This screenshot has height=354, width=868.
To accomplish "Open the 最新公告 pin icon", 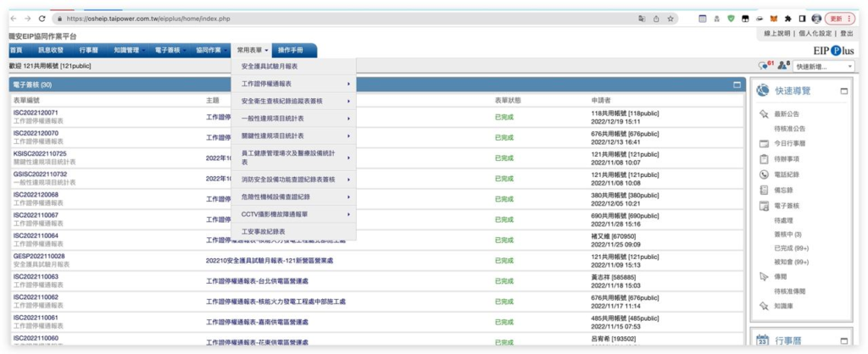I will [x=764, y=114].
